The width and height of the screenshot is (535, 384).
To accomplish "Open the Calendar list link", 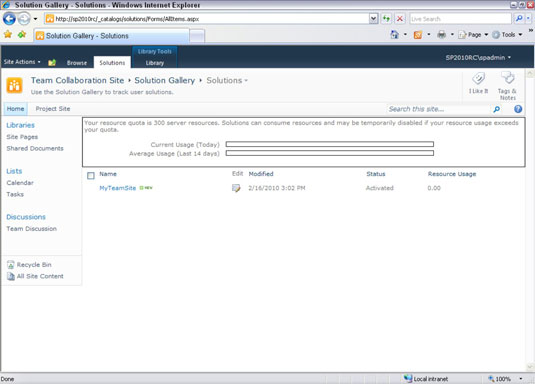I will click(x=20, y=183).
